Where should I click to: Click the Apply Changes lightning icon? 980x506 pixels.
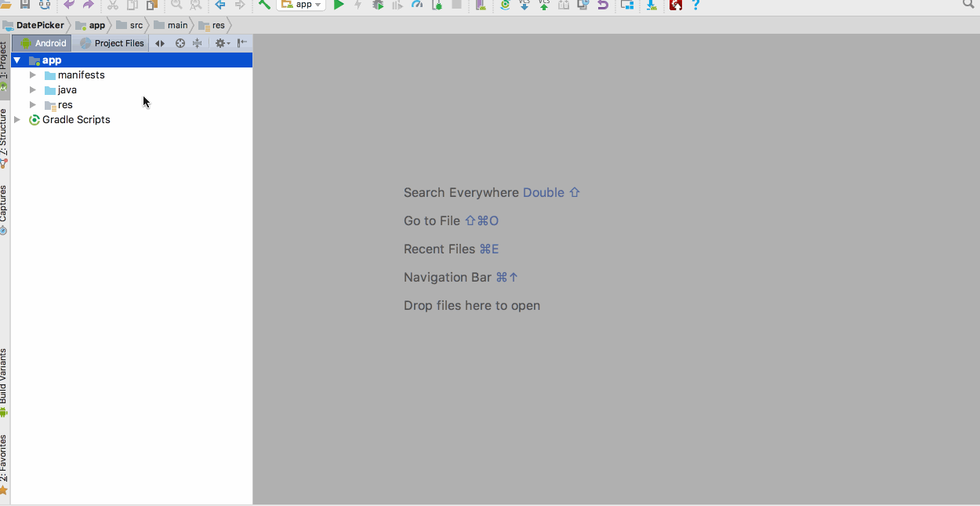[x=358, y=5]
